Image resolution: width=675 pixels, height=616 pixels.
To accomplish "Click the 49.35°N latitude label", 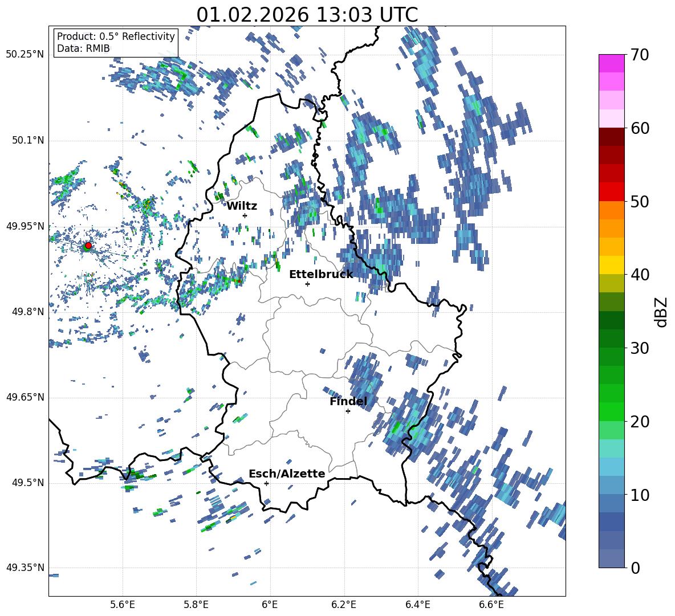I will [x=25, y=568].
